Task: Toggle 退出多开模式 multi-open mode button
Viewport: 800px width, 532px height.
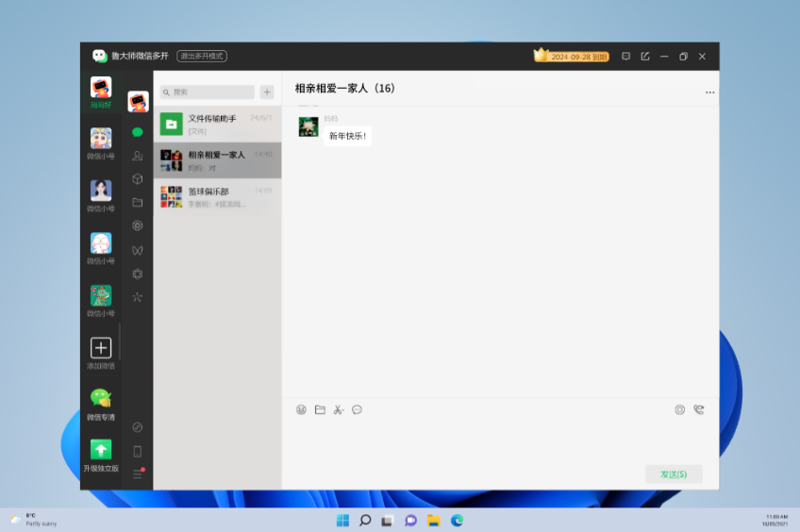Action: coord(202,57)
